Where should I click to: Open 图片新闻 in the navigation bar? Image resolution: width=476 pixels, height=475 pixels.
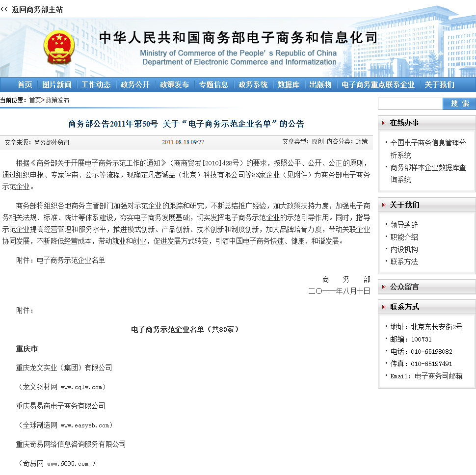(x=57, y=84)
